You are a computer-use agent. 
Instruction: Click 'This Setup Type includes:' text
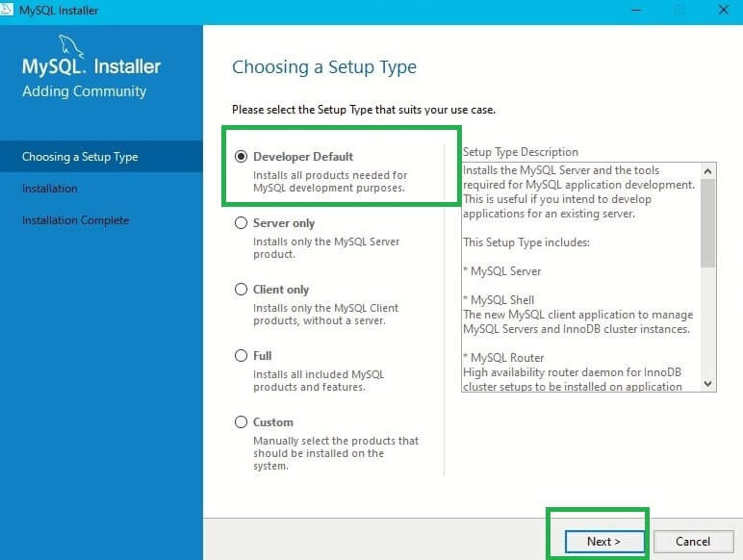click(526, 242)
